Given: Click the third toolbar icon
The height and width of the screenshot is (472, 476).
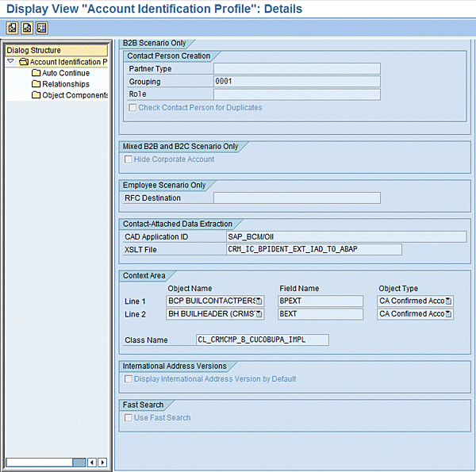Looking at the screenshot, I should pyautogui.click(x=41, y=28).
